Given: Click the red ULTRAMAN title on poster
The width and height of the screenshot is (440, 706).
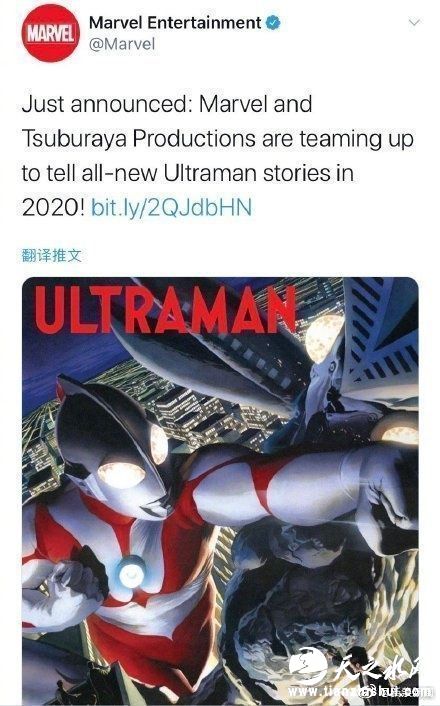Looking at the screenshot, I should pyautogui.click(x=166, y=310).
